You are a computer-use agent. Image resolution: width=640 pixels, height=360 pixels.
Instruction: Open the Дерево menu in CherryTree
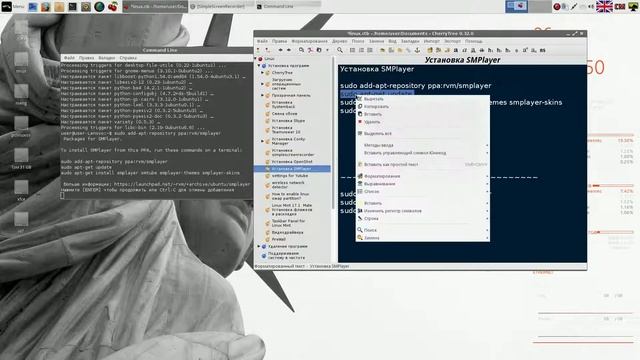pyautogui.click(x=339, y=41)
